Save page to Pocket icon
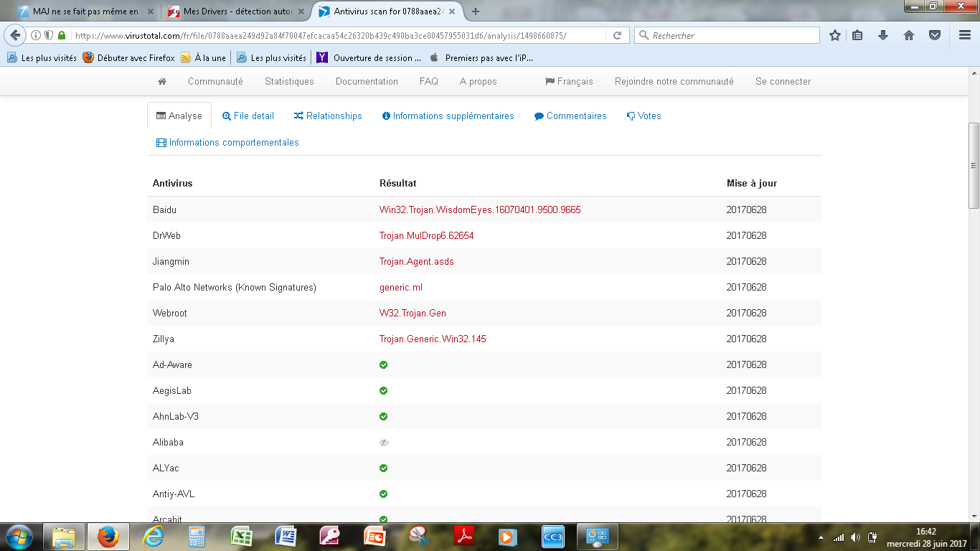 click(935, 35)
